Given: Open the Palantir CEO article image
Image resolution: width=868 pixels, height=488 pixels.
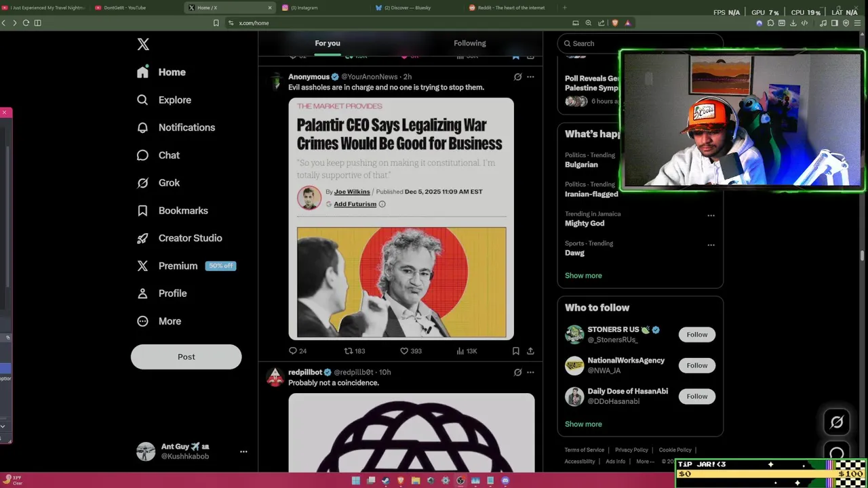Looking at the screenshot, I should pos(401,218).
